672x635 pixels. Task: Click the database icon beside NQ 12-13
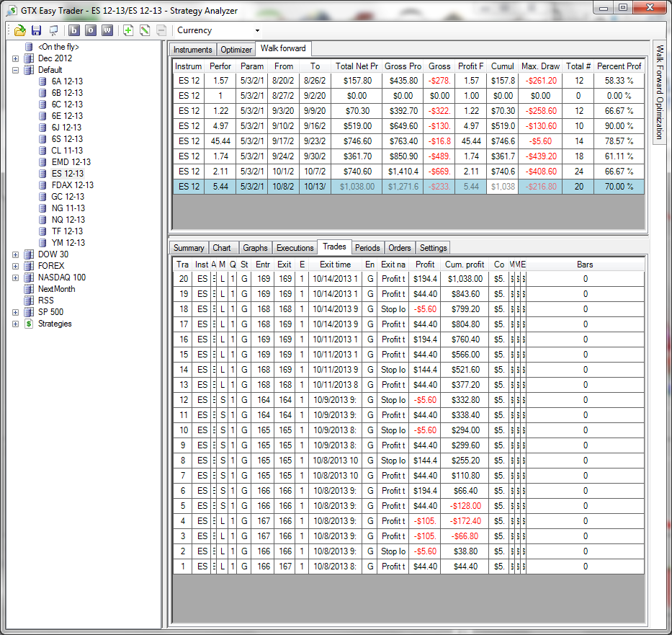point(42,220)
